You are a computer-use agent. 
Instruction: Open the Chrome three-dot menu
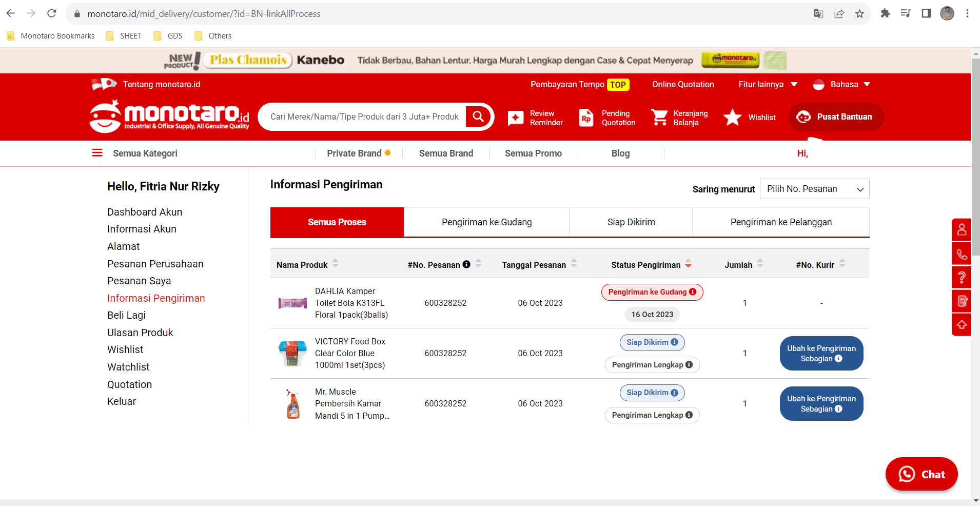click(967, 13)
